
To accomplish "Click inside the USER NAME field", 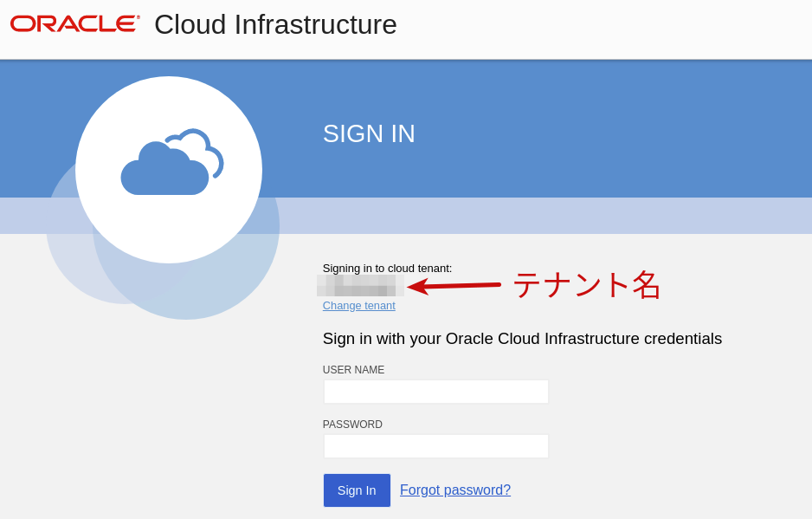I will pos(435,391).
